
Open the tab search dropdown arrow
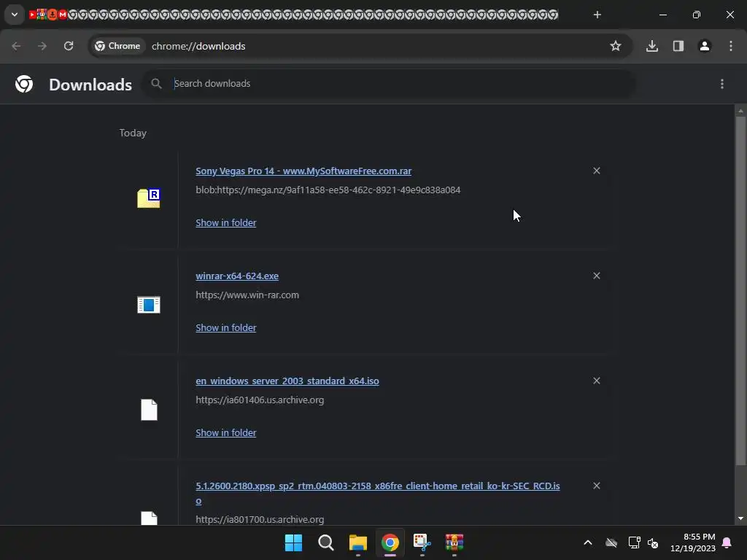point(15,15)
